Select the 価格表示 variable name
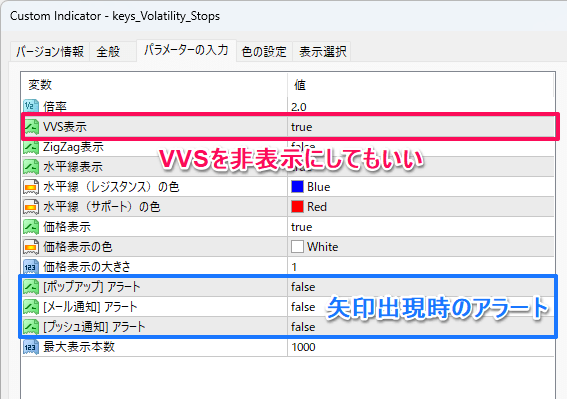This screenshot has height=399, width=567. pyautogui.click(x=67, y=227)
